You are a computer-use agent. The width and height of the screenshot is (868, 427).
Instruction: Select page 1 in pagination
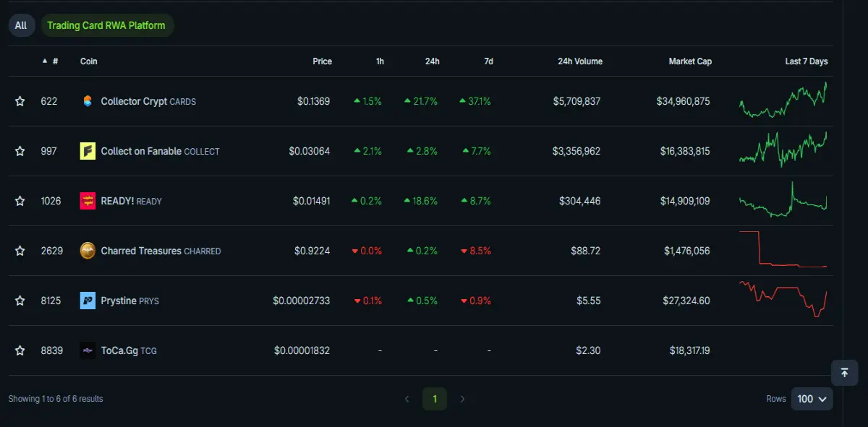click(x=435, y=399)
